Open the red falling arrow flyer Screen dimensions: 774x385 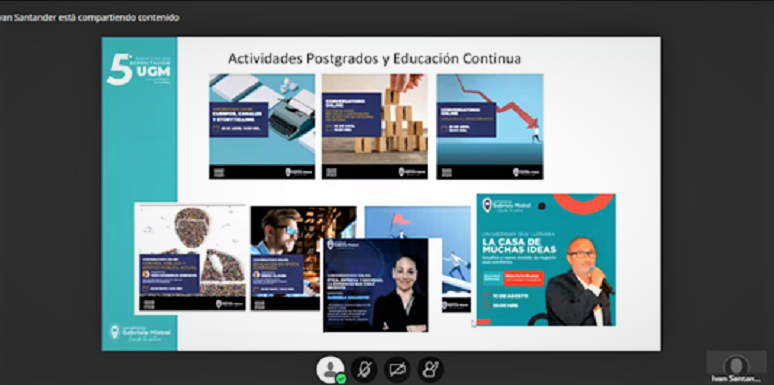[490, 126]
